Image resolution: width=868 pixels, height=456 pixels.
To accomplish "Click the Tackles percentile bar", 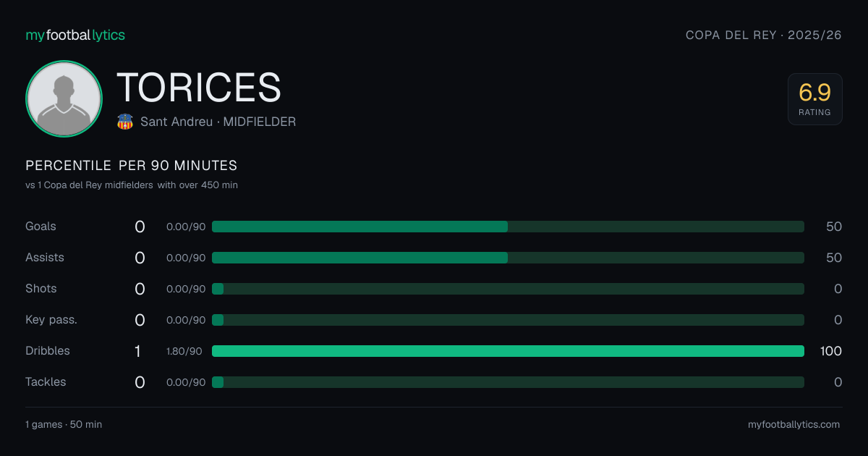I will (508, 382).
